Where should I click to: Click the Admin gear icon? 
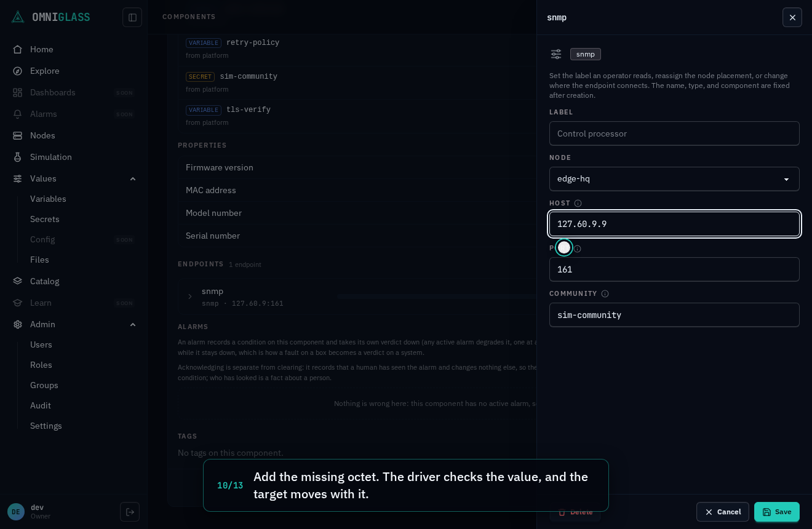(x=18, y=324)
